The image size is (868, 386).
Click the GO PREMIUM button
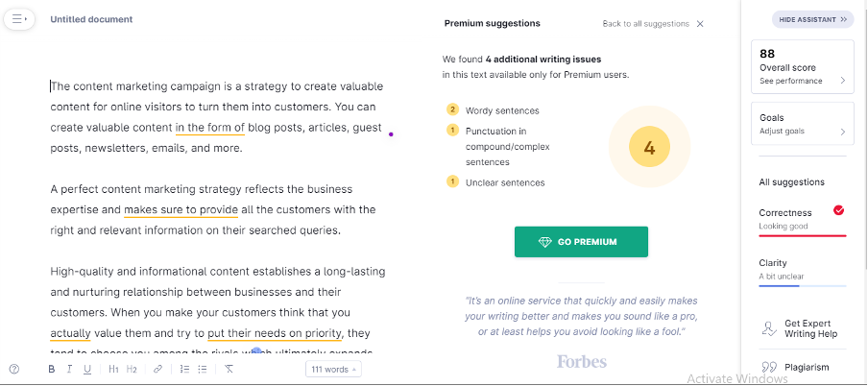click(x=581, y=242)
